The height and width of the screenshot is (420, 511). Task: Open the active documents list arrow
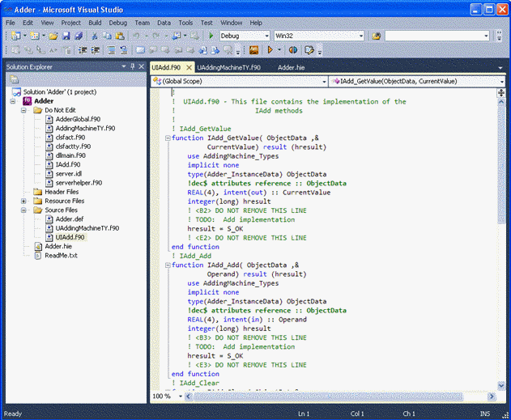[x=500, y=68]
